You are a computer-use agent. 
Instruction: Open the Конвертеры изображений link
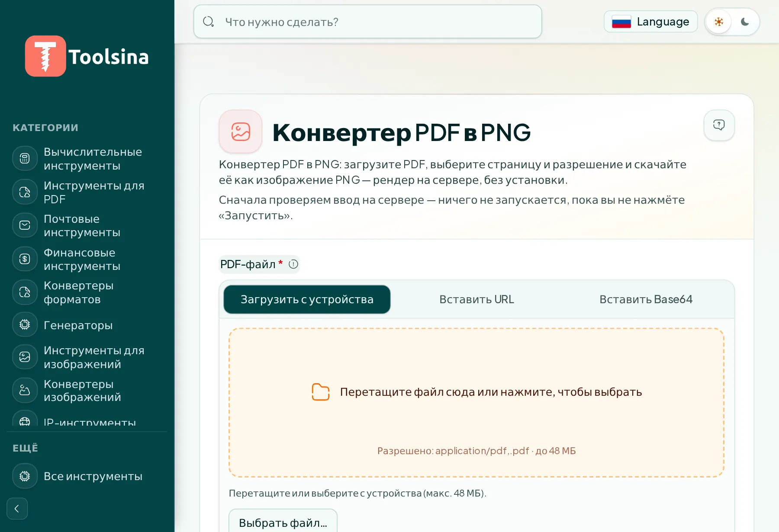tap(82, 391)
